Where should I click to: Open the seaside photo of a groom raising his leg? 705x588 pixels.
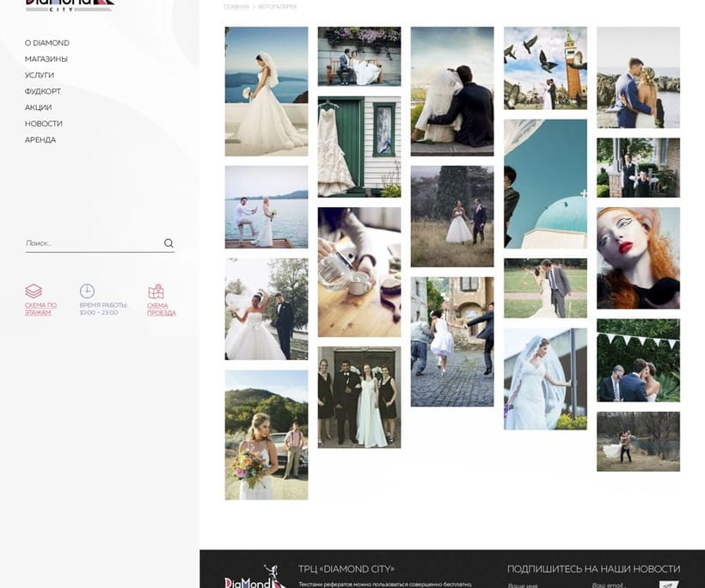(x=267, y=207)
